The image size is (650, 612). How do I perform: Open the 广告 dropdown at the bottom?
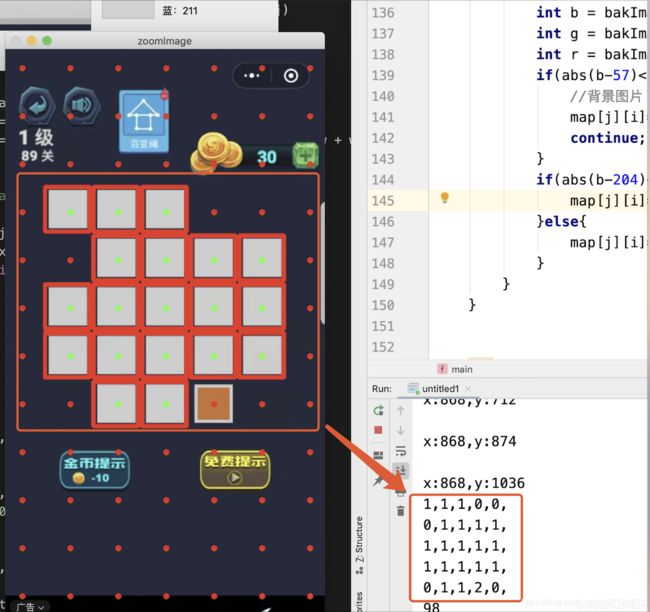[x=30, y=607]
